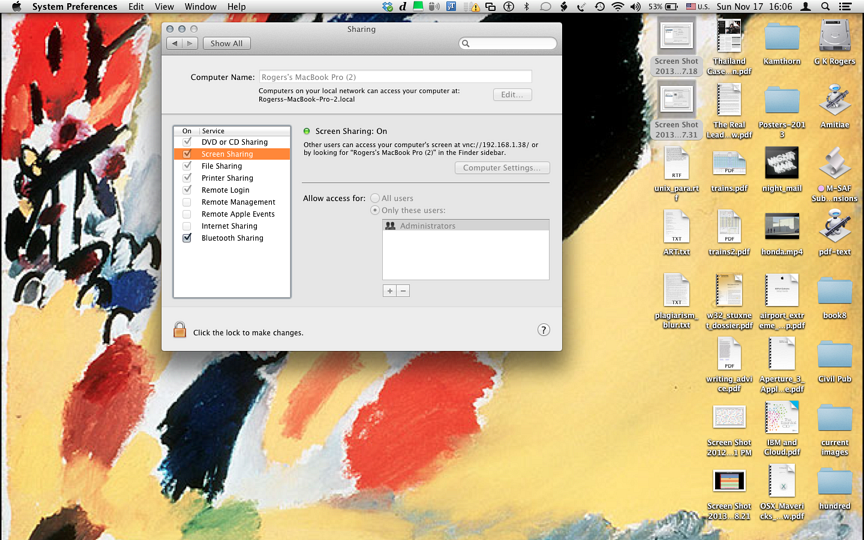The image size is (864, 540).
Task: Click the battery 53% indicator
Action: (x=663, y=7)
